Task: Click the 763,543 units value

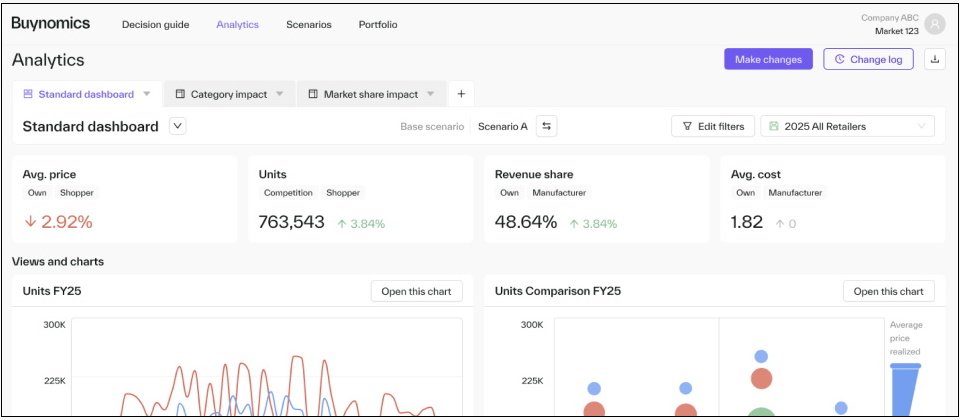Action: pos(291,222)
